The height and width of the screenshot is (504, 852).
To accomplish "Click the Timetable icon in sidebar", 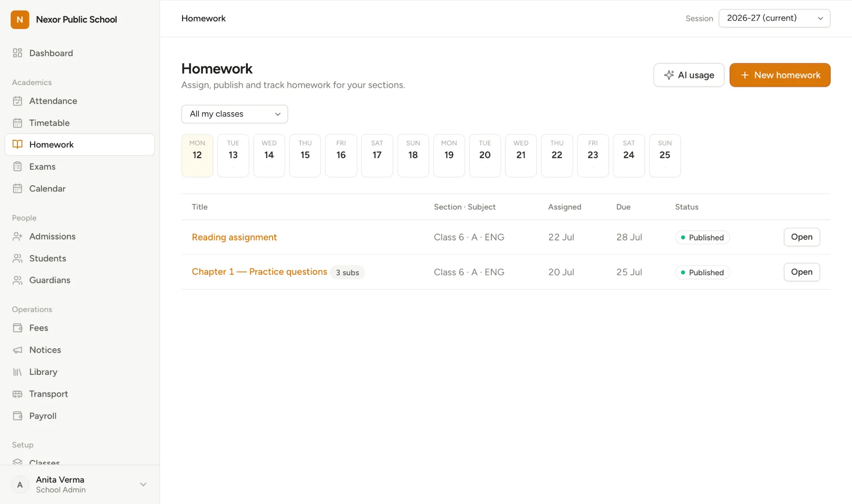I will point(17,123).
